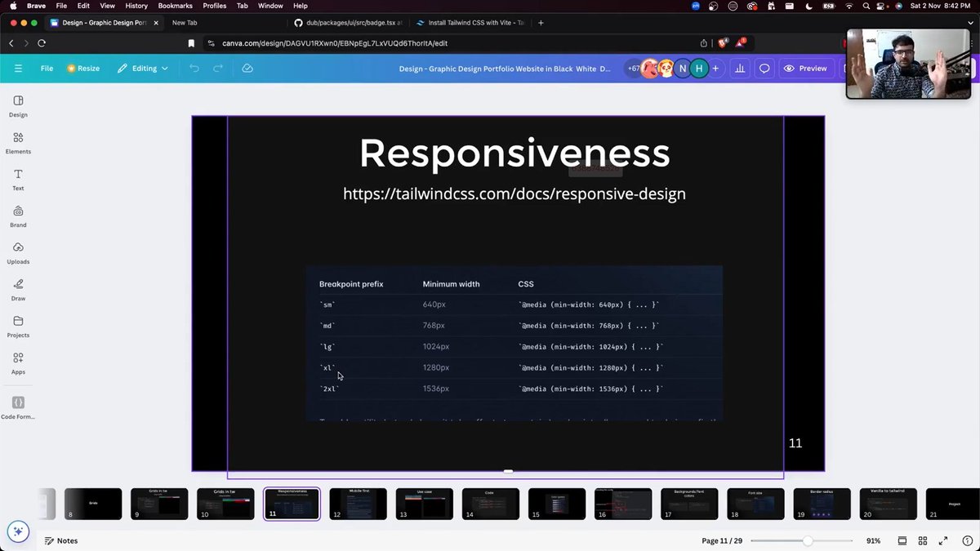Click the tailwindcss responsive-design URL text

tap(514, 193)
